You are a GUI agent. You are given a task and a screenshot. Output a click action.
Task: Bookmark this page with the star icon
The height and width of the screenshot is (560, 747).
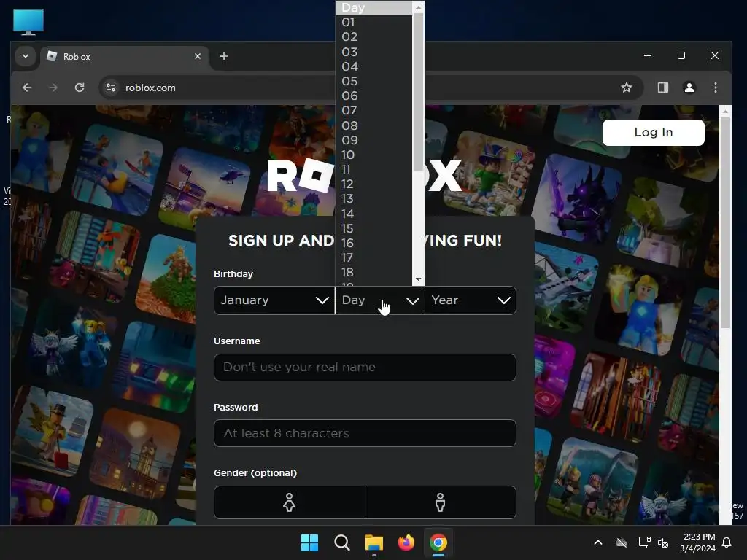coord(627,87)
